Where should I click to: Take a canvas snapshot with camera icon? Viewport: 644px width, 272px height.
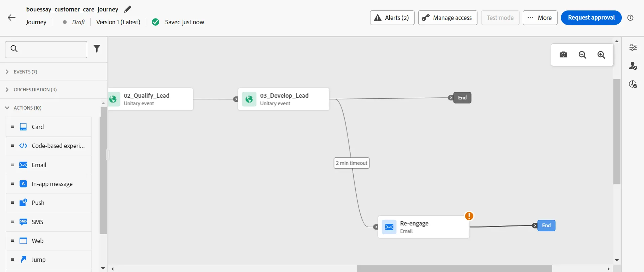point(564,55)
